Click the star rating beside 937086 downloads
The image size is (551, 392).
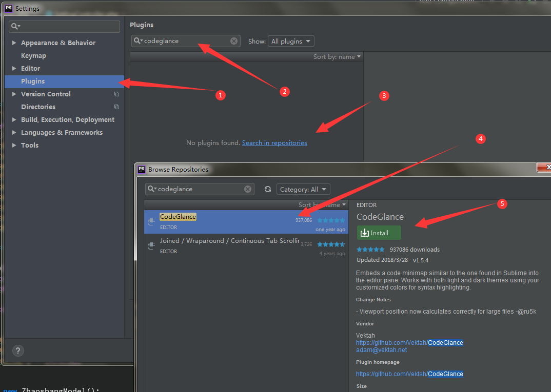click(371, 250)
